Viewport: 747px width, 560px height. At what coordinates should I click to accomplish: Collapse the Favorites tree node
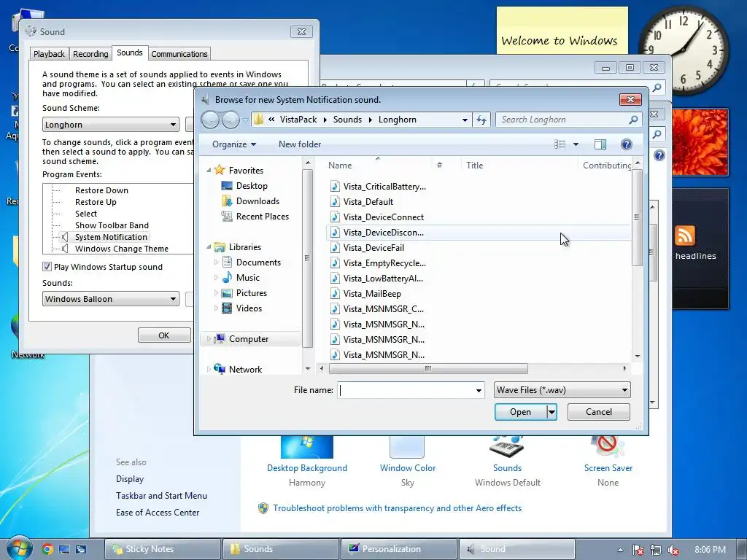coord(209,170)
